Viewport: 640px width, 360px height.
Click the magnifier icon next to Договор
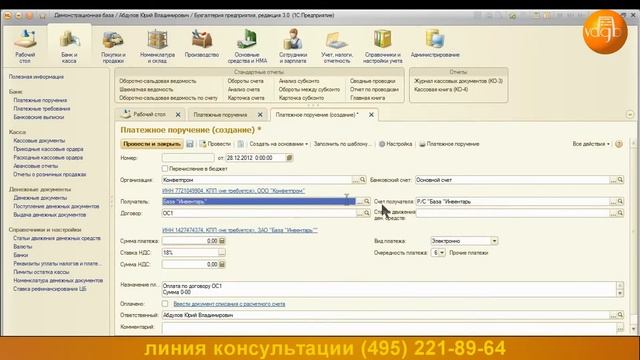(367, 213)
